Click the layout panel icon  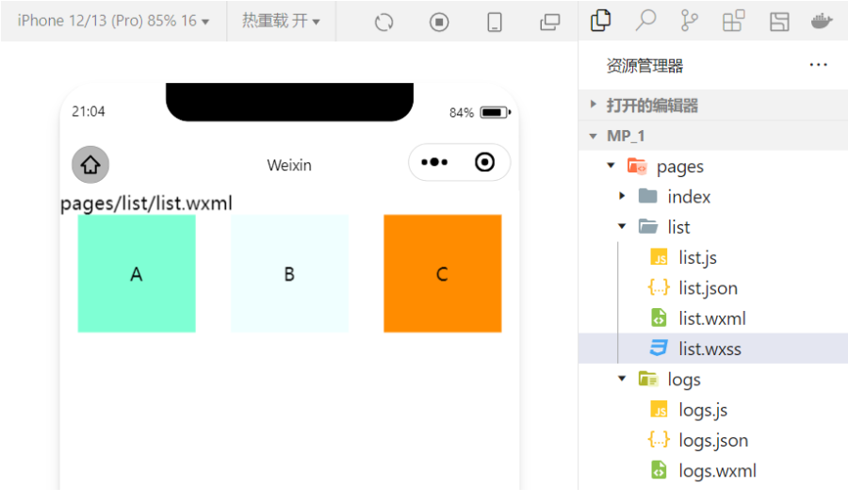coord(779,22)
